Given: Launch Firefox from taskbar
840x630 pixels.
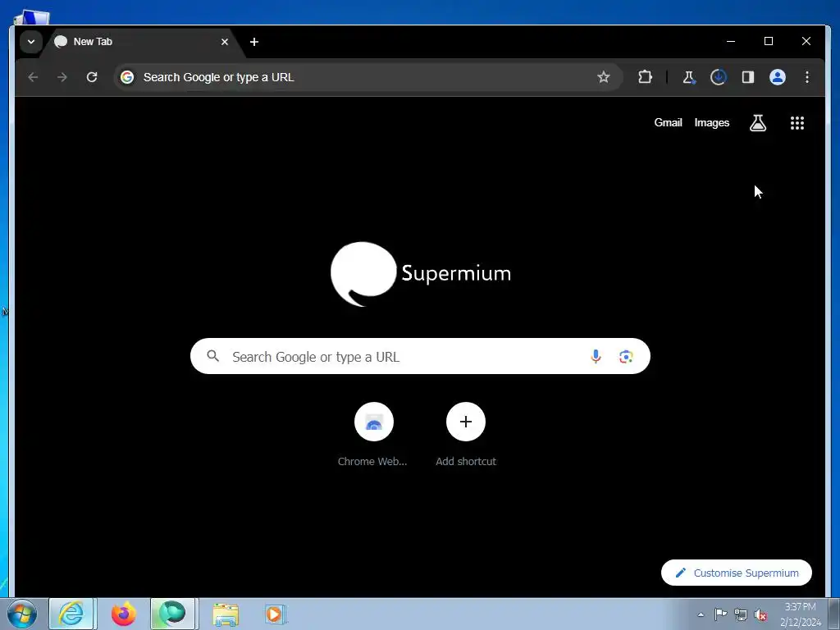Looking at the screenshot, I should [123, 614].
